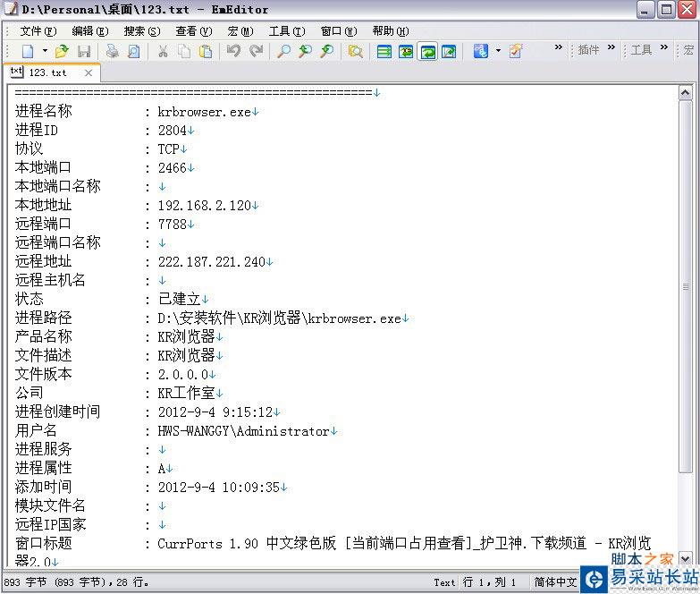The width and height of the screenshot is (700, 594).
Task: Click the remote port value 7788
Action: tap(173, 225)
